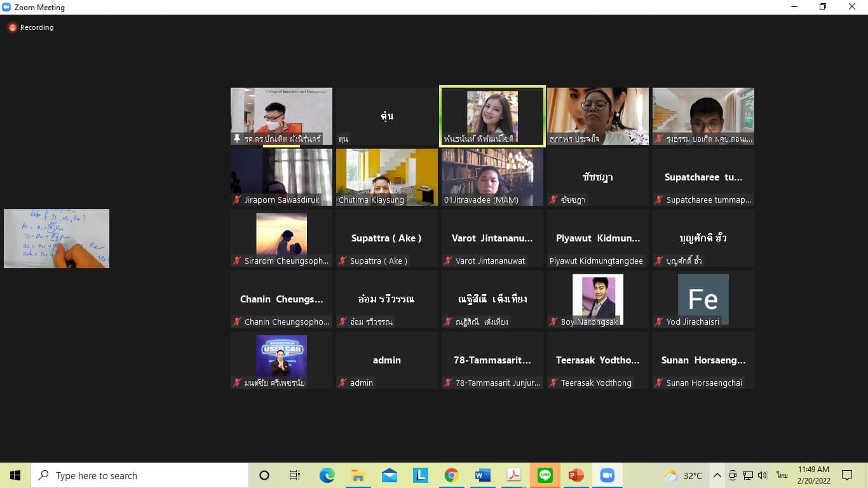Viewport: 868px width, 488px height.
Task: Open LINE app in the taskbar
Action: pos(545,475)
